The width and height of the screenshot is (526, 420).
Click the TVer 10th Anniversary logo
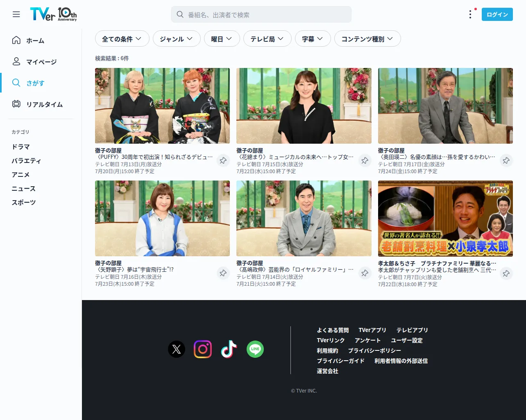(x=53, y=14)
